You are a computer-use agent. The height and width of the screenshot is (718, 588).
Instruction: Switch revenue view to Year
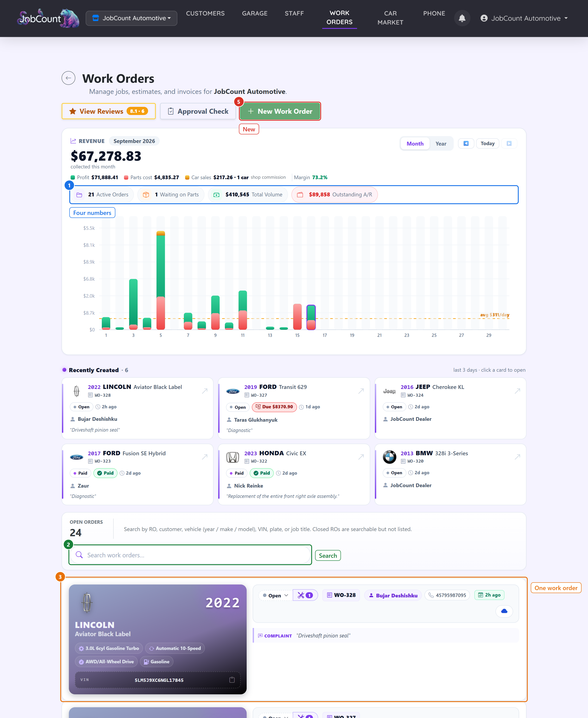(441, 144)
